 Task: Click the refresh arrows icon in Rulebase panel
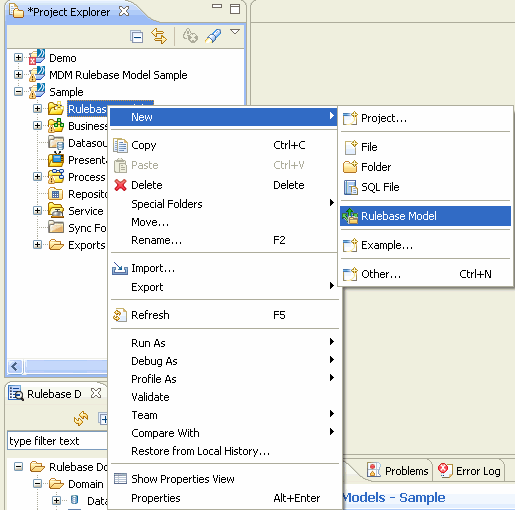(81, 418)
